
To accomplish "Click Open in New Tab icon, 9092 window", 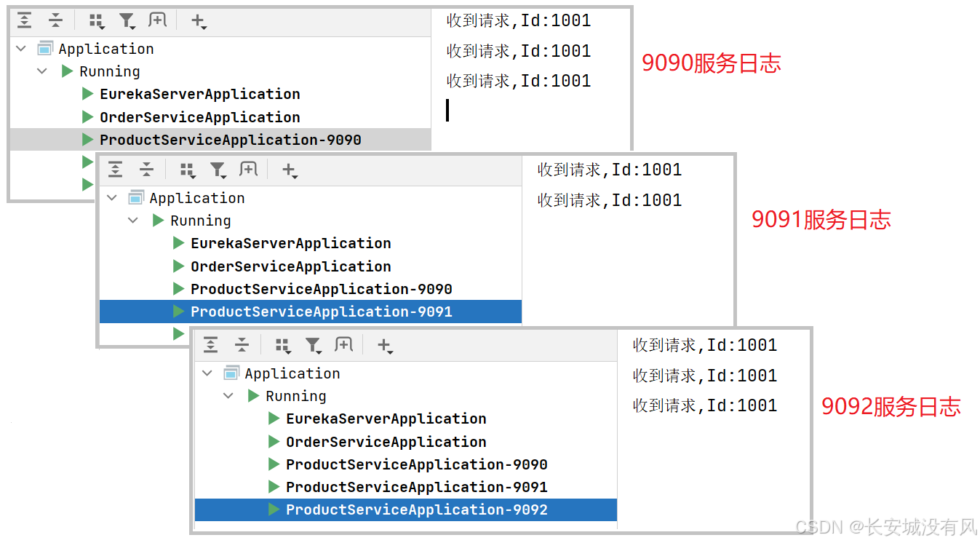I will click(344, 345).
